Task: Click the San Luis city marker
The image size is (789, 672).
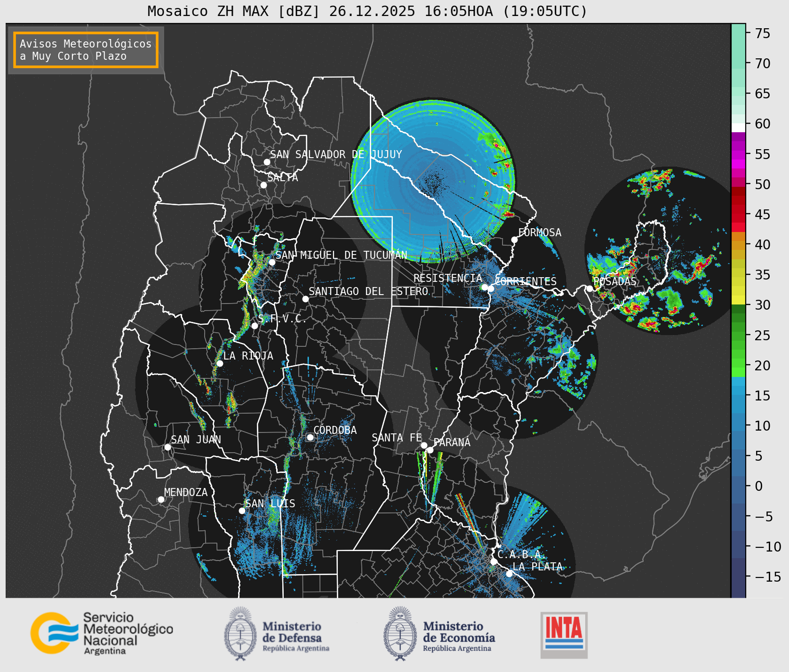Action: click(242, 511)
